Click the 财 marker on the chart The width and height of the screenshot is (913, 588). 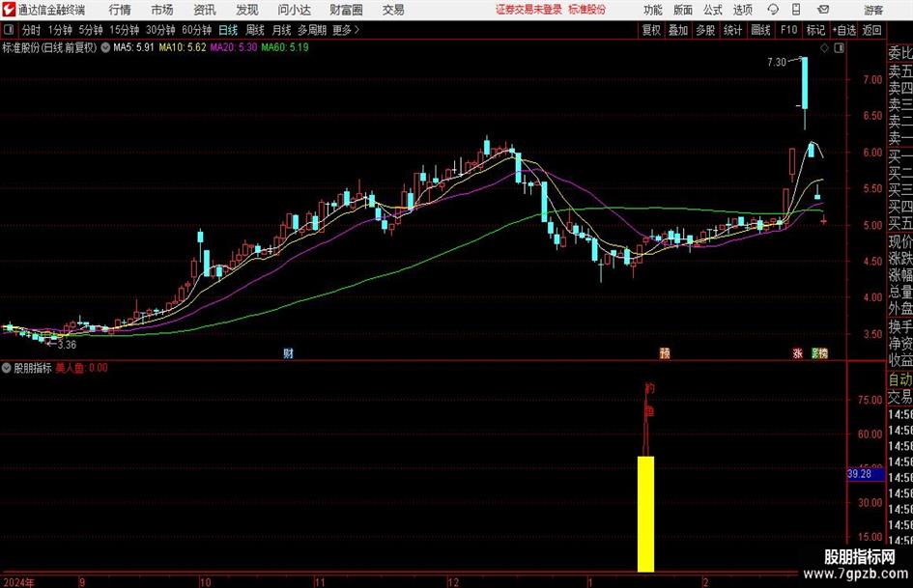point(288,353)
